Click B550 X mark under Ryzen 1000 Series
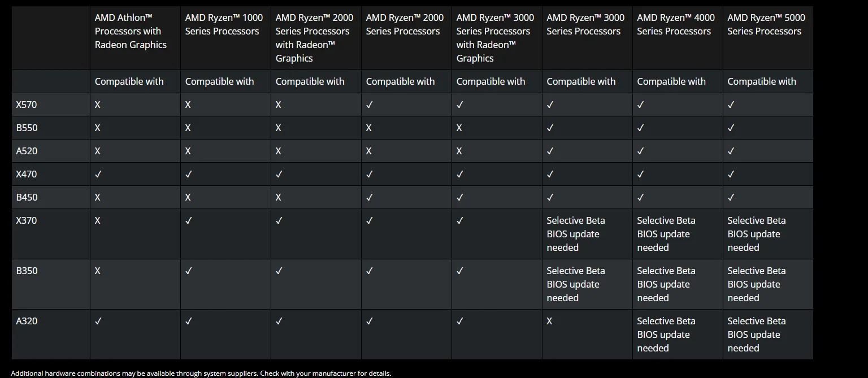 [188, 128]
